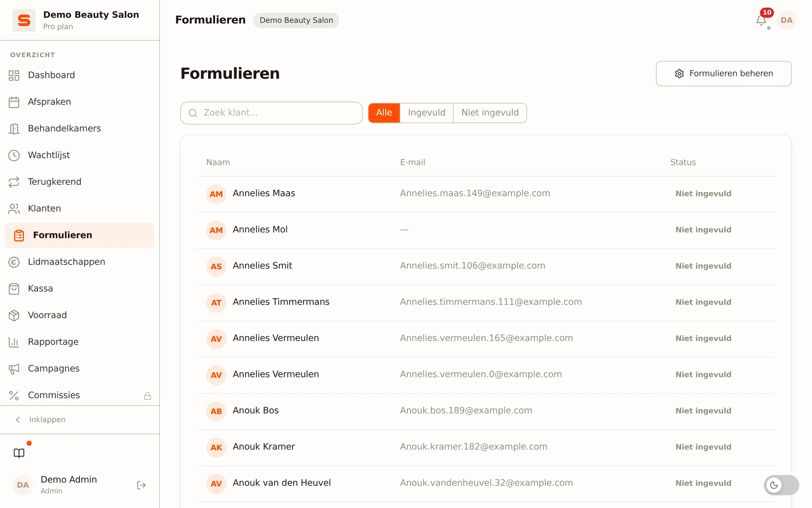Screen dimensions: 812x508
Task: Go to Wachtlijst menu item
Action: point(80,155)
